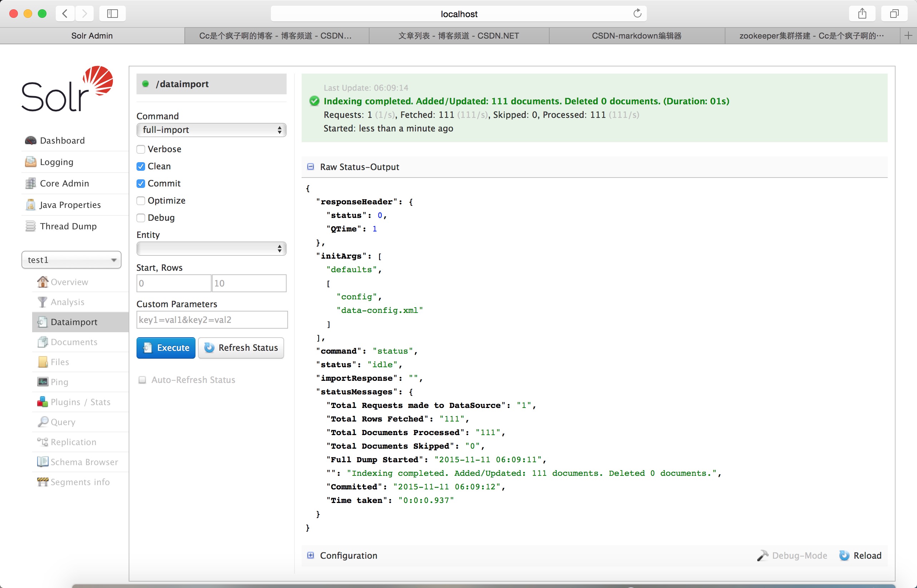Switch to the 文章列表 CSDN.NET tab
The width and height of the screenshot is (917, 588).
click(459, 35)
